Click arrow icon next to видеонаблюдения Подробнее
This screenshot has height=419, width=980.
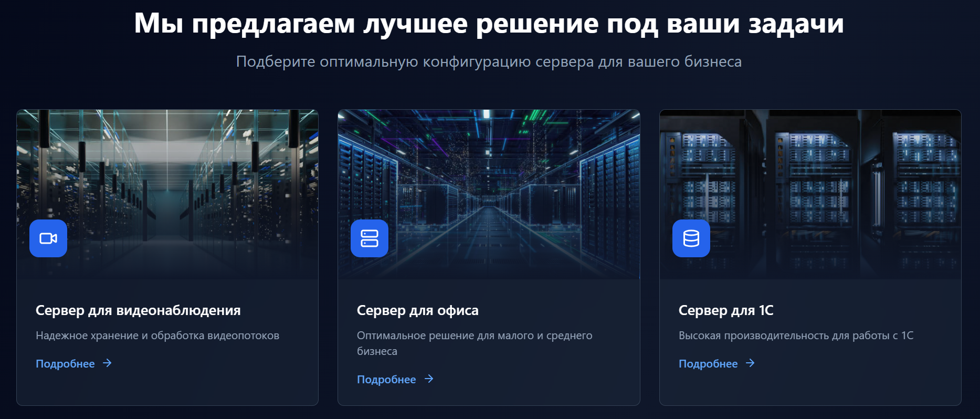tap(107, 363)
